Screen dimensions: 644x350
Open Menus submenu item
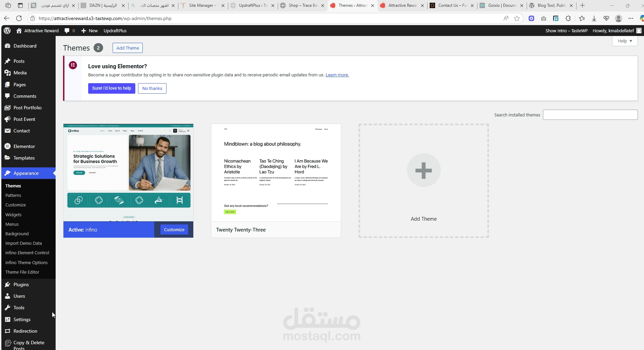pos(12,224)
